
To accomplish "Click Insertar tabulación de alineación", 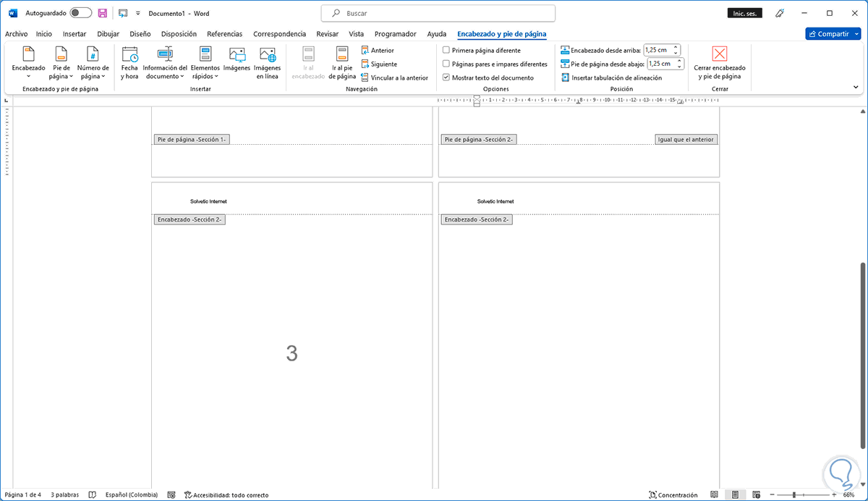I will tap(611, 77).
